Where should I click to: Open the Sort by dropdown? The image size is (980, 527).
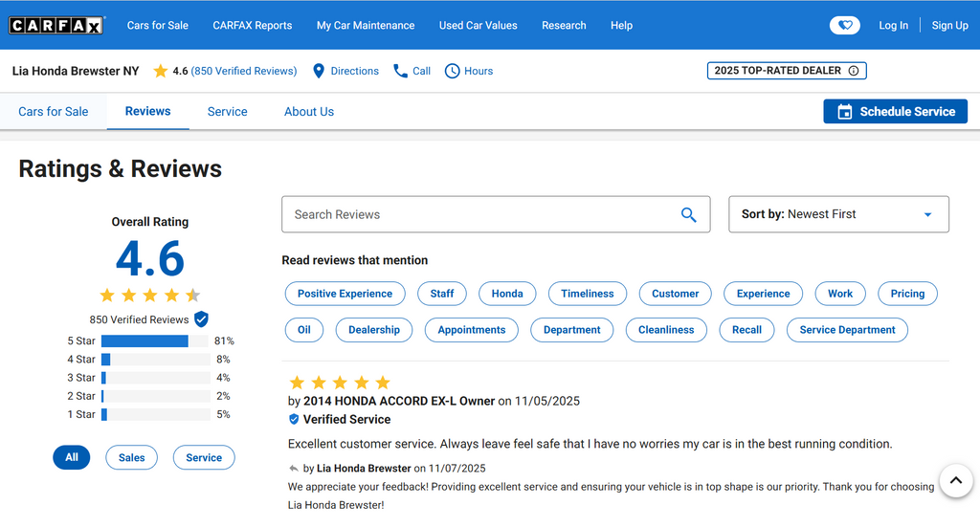coord(838,214)
